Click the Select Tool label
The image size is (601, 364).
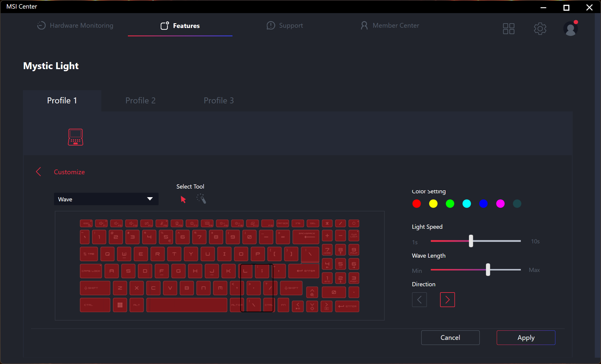(x=190, y=186)
